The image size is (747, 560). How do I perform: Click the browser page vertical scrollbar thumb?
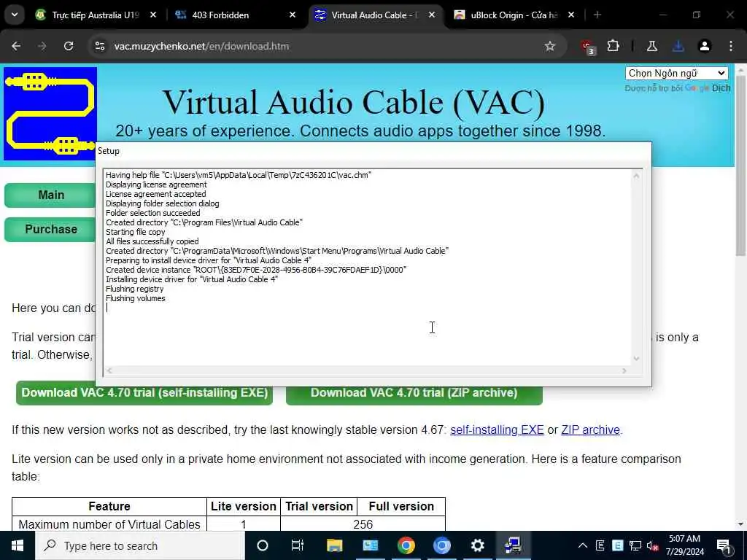tap(740, 167)
